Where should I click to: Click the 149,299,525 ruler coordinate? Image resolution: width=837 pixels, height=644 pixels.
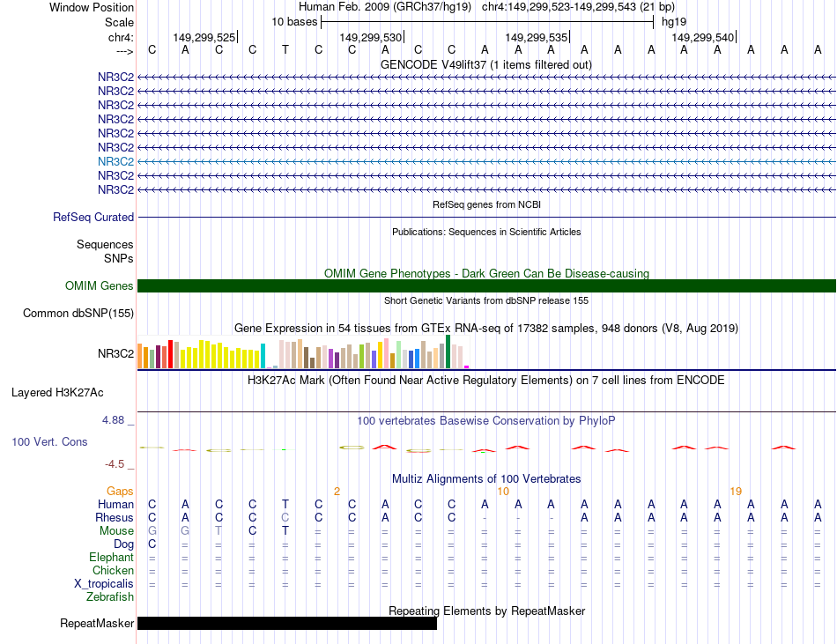(x=204, y=37)
